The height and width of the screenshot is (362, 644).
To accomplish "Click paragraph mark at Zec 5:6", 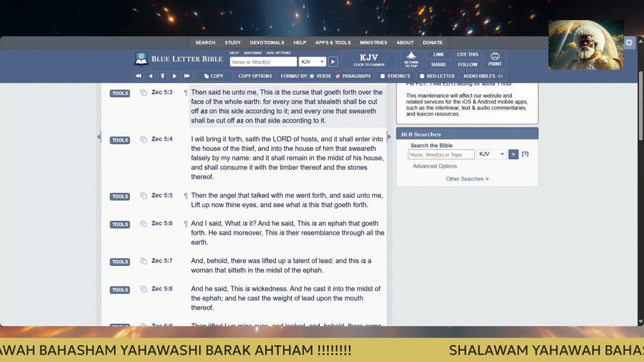I will (x=186, y=224).
